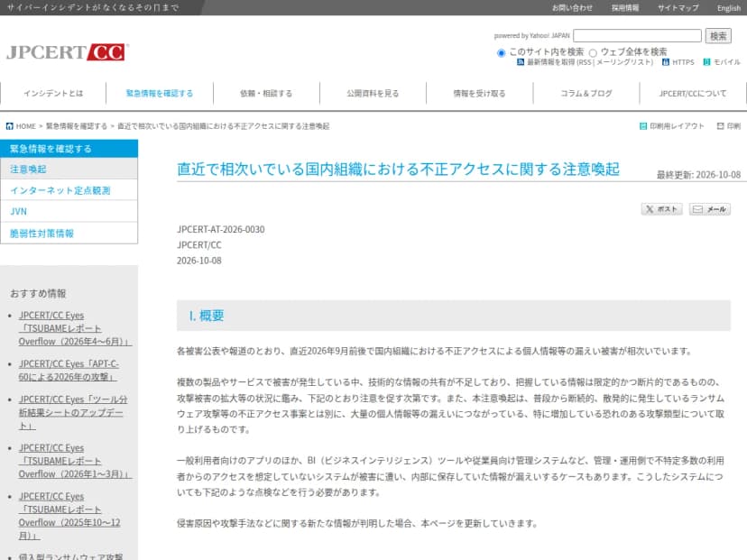Open the コラム＆ブログ menu

click(586, 94)
